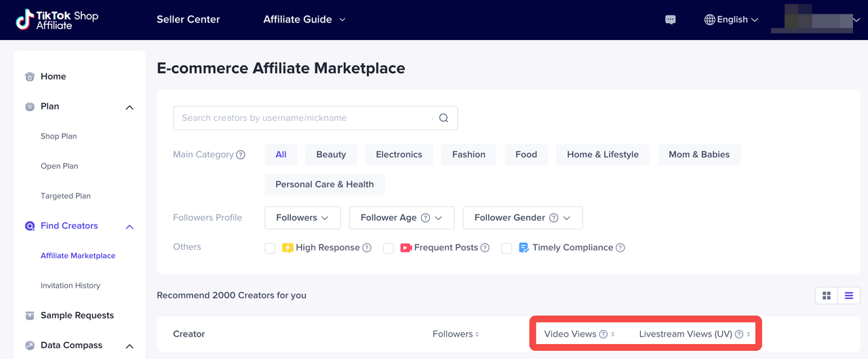Go to Invitation History page
The height and width of the screenshot is (359, 868).
coord(71,286)
